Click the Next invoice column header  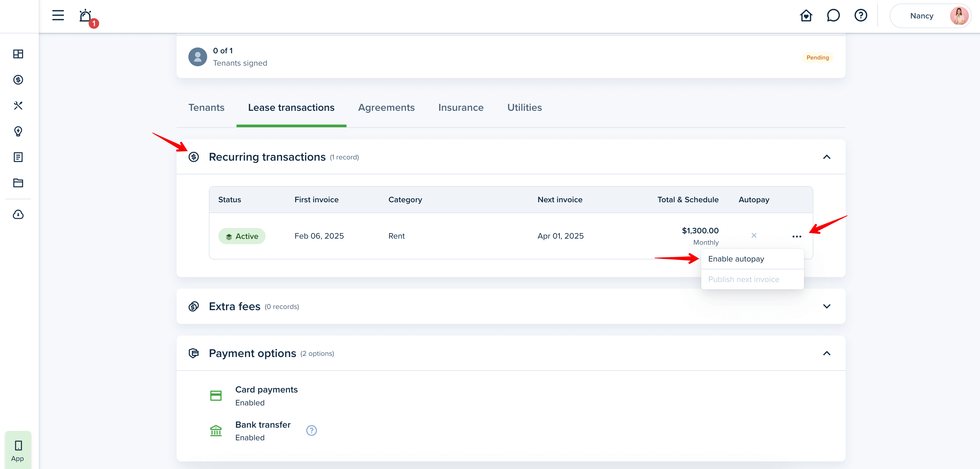(x=560, y=200)
